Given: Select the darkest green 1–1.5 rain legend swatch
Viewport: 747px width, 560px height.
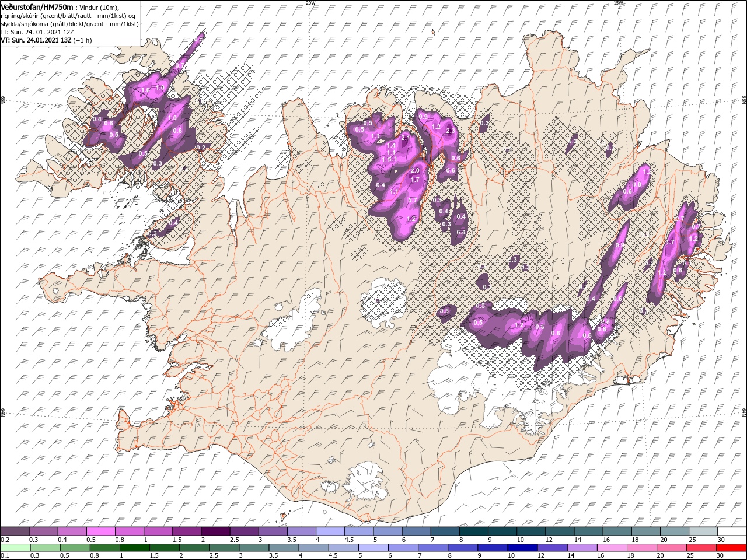Looking at the screenshot, I should tap(134, 548).
